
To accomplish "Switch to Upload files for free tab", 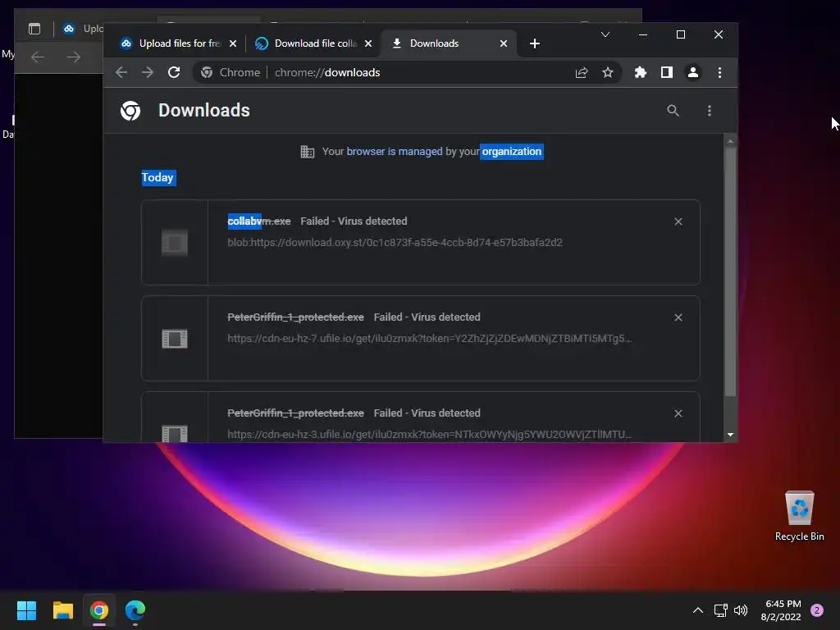I will [x=180, y=43].
